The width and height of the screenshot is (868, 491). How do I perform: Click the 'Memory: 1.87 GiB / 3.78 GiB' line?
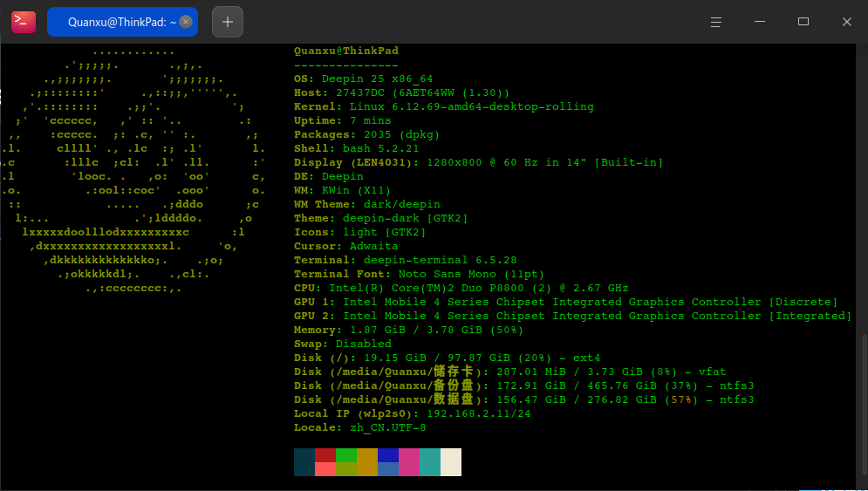[x=408, y=330]
